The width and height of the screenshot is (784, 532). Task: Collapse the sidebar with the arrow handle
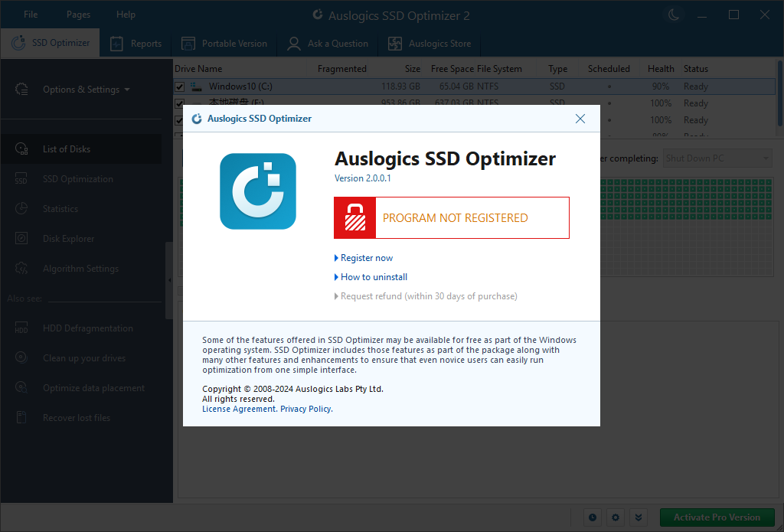coord(169,280)
